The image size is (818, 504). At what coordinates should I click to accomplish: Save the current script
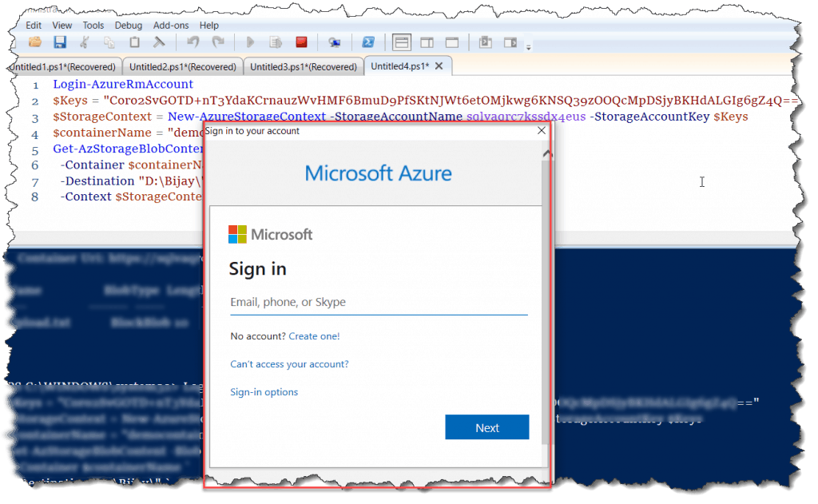pyautogui.click(x=59, y=42)
